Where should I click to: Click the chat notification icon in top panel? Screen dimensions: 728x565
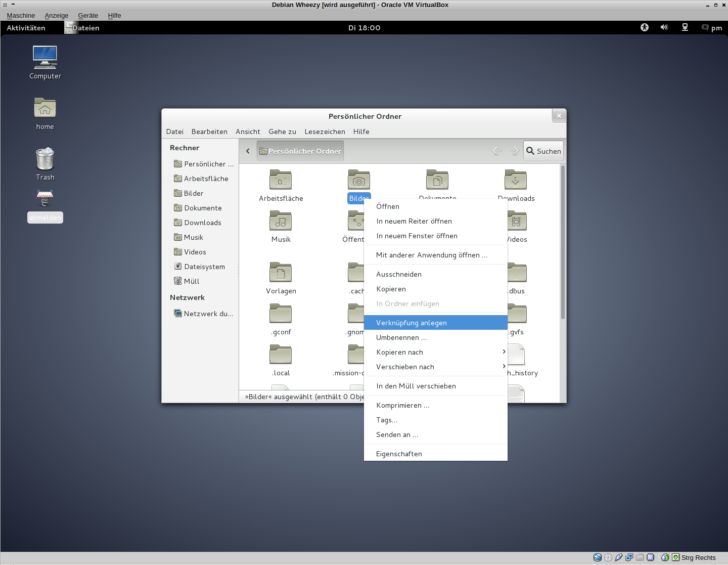tap(705, 27)
